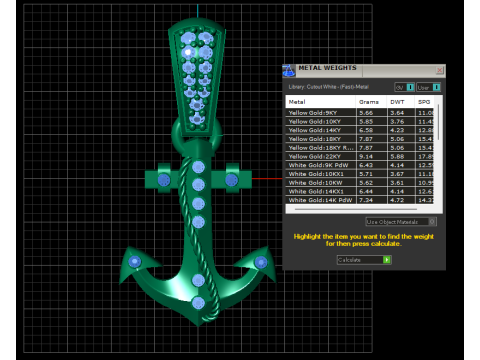
Task: Click the 6.58 grams value
Action: tap(366, 130)
